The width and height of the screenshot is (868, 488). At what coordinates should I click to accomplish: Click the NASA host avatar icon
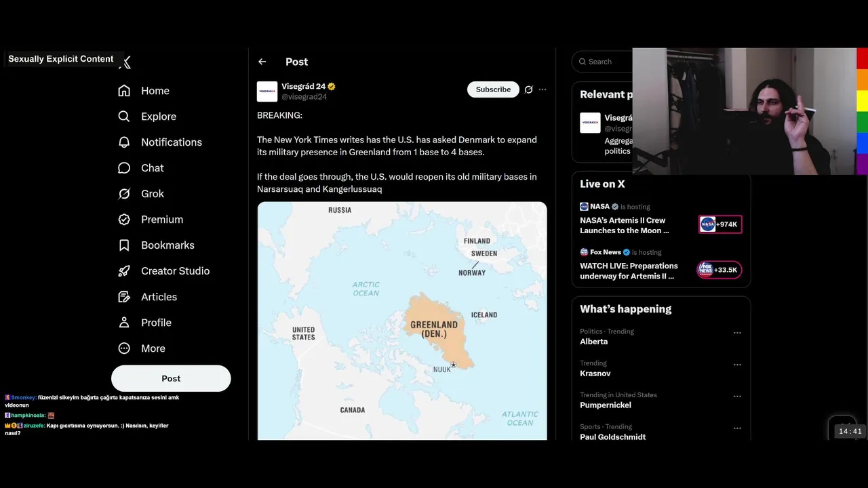coord(584,207)
